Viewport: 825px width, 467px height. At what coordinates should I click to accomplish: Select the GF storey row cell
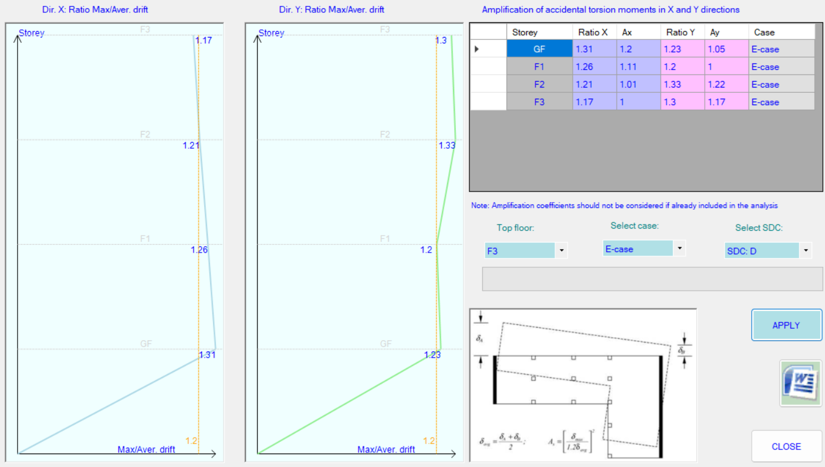(539, 49)
